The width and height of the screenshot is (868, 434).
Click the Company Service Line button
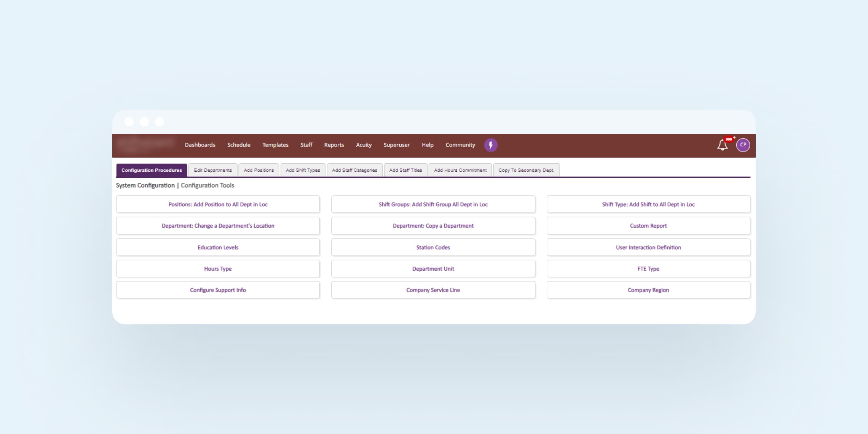(x=433, y=290)
